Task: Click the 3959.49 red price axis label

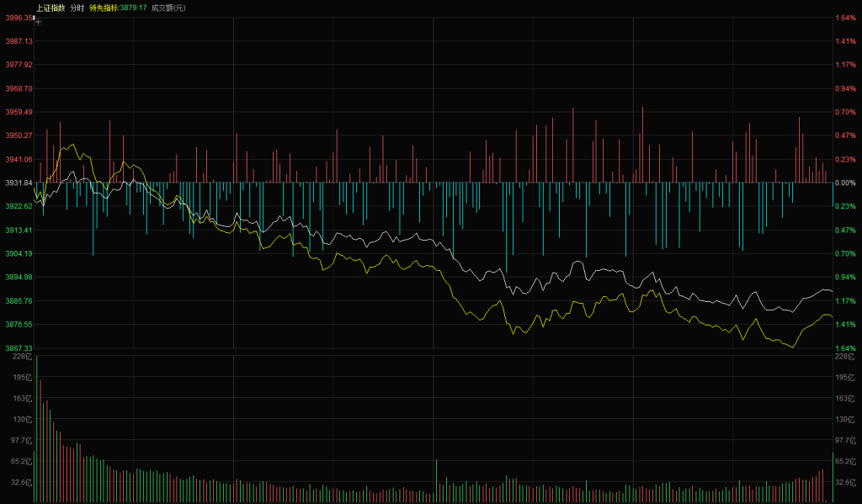Action: coord(19,112)
